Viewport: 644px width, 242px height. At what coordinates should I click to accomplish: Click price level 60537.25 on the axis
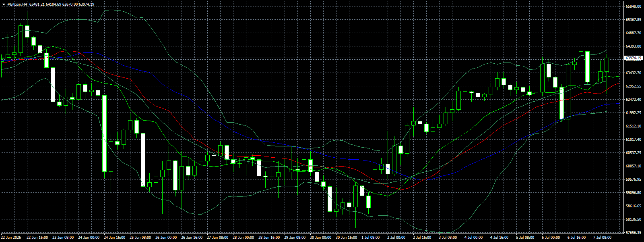point(634,153)
